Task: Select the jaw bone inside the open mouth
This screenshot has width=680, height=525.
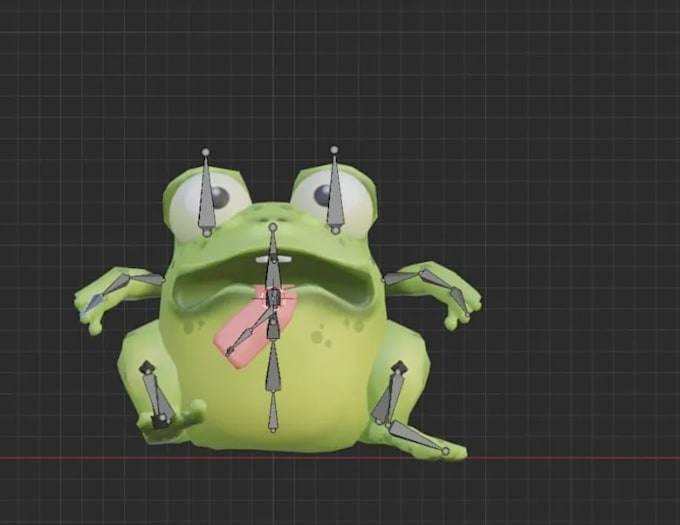Action: click(x=272, y=275)
